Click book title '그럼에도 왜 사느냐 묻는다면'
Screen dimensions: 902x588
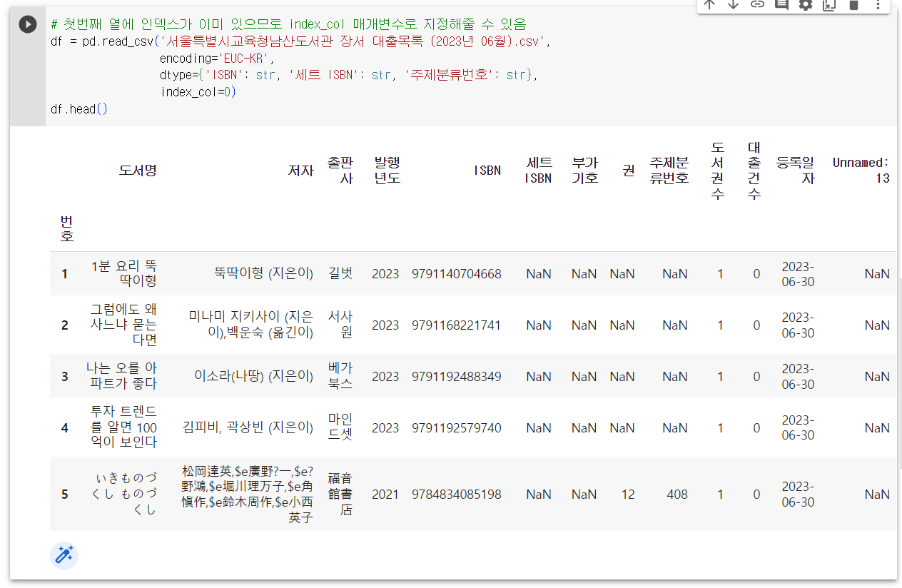(123, 325)
